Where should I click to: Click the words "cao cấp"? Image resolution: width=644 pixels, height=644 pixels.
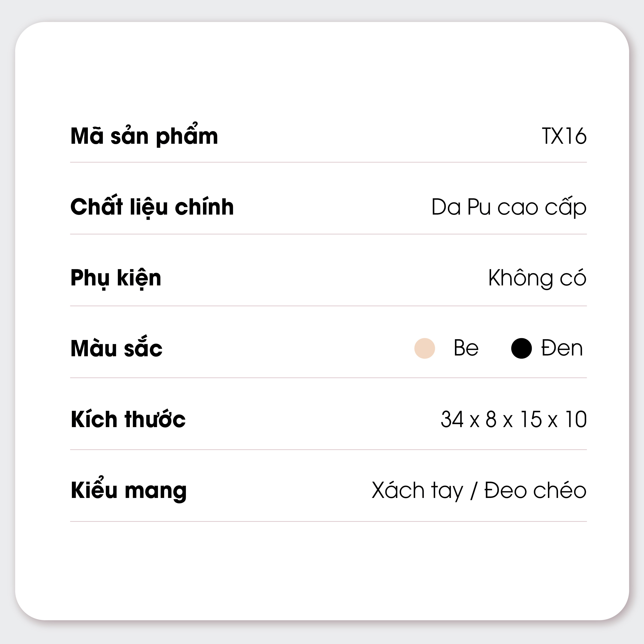(x=542, y=207)
